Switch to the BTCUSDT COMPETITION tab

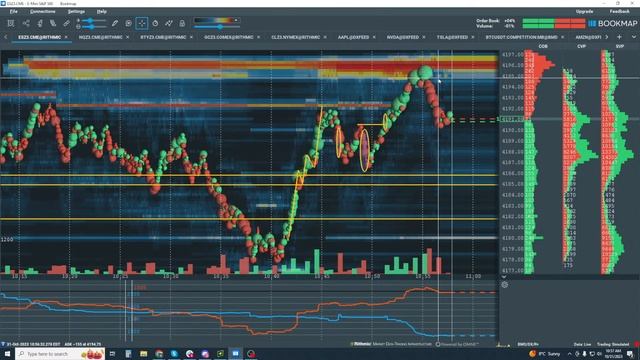coord(521,37)
